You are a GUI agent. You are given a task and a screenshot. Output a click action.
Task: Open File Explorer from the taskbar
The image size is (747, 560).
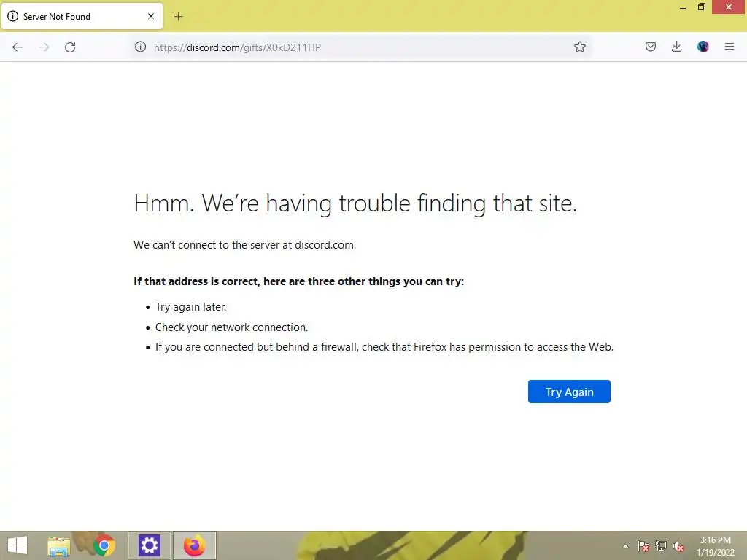59,545
